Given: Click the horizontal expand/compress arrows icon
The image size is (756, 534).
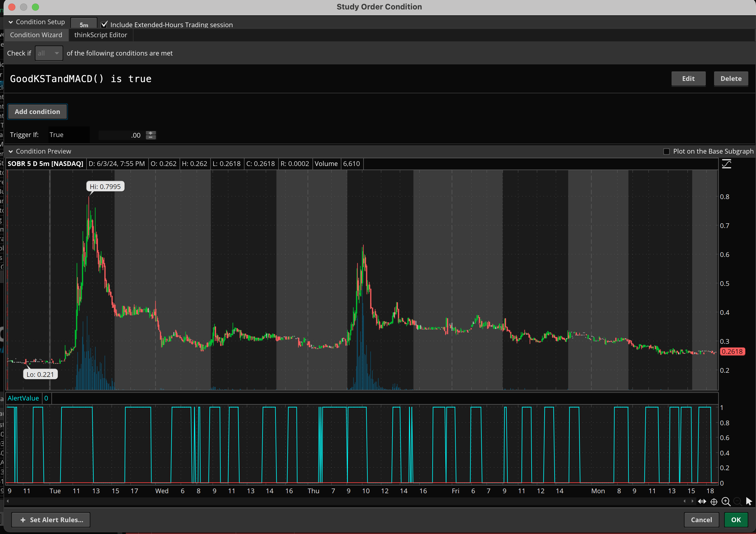Looking at the screenshot, I should click(702, 502).
